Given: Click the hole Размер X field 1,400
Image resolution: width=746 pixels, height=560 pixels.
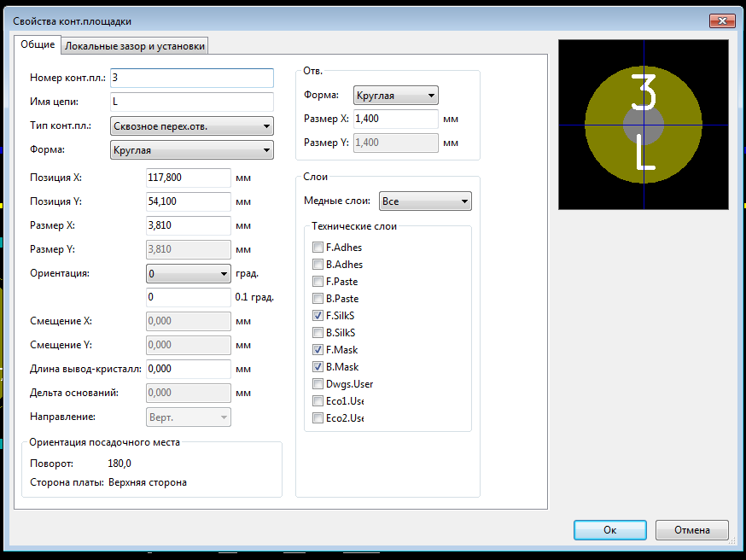Looking at the screenshot, I should point(395,119).
